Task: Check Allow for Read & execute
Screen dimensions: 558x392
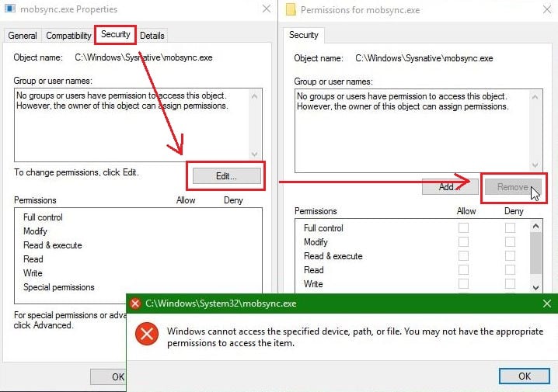Action: pyautogui.click(x=463, y=255)
